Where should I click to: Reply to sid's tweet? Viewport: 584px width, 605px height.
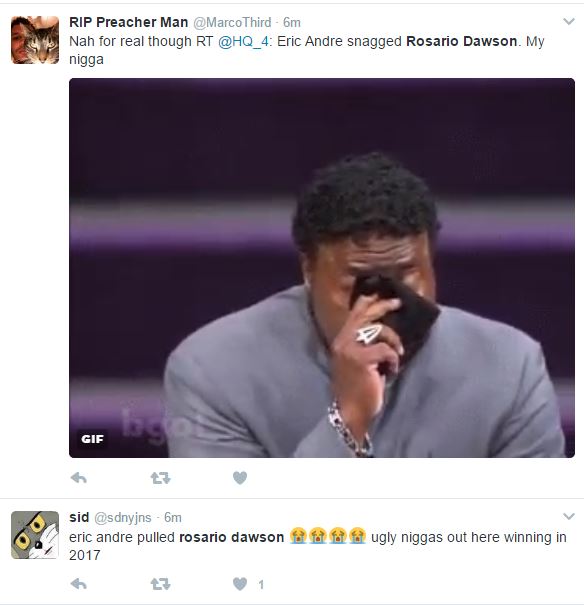point(79,584)
